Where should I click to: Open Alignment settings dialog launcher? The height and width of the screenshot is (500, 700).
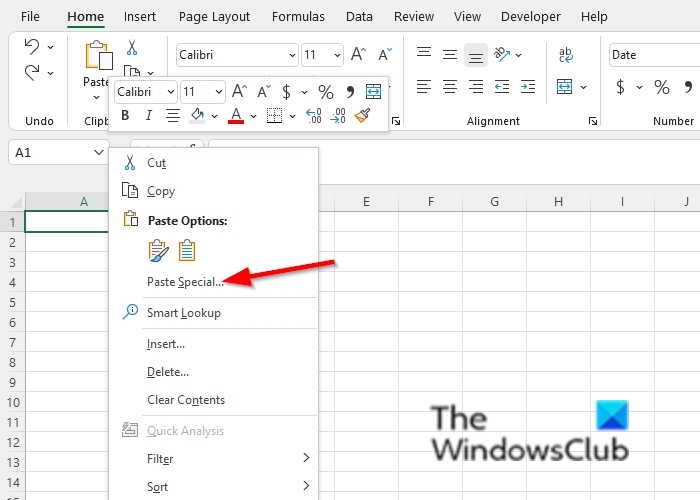click(592, 121)
